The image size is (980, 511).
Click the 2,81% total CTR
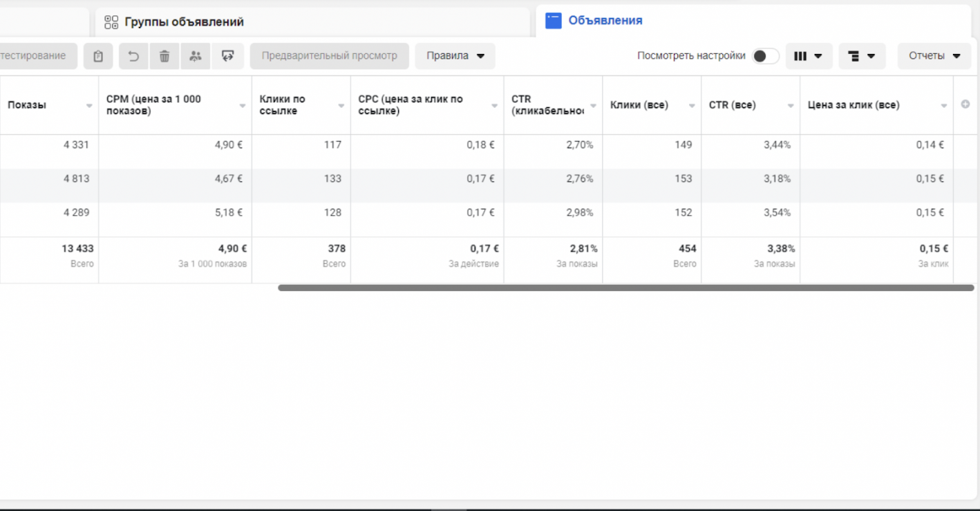[x=583, y=248]
